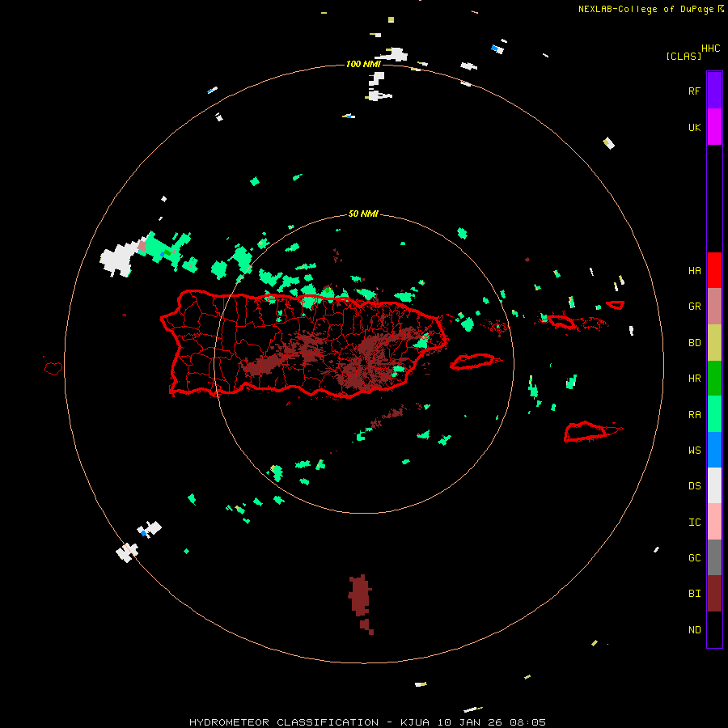The height and width of the screenshot is (728, 728).
Task: Click the RF purple legend swatch
Action: coord(714,91)
